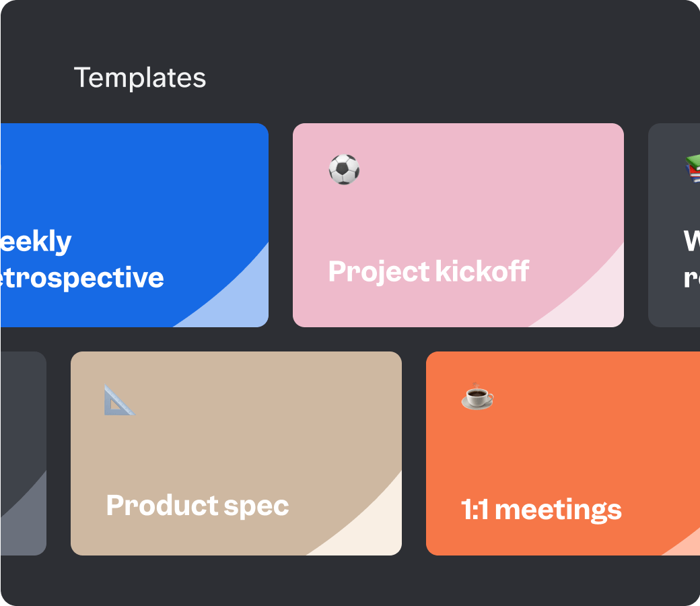The height and width of the screenshot is (606, 700).
Task: Click the 1:1 meetings title text
Action: (540, 510)
